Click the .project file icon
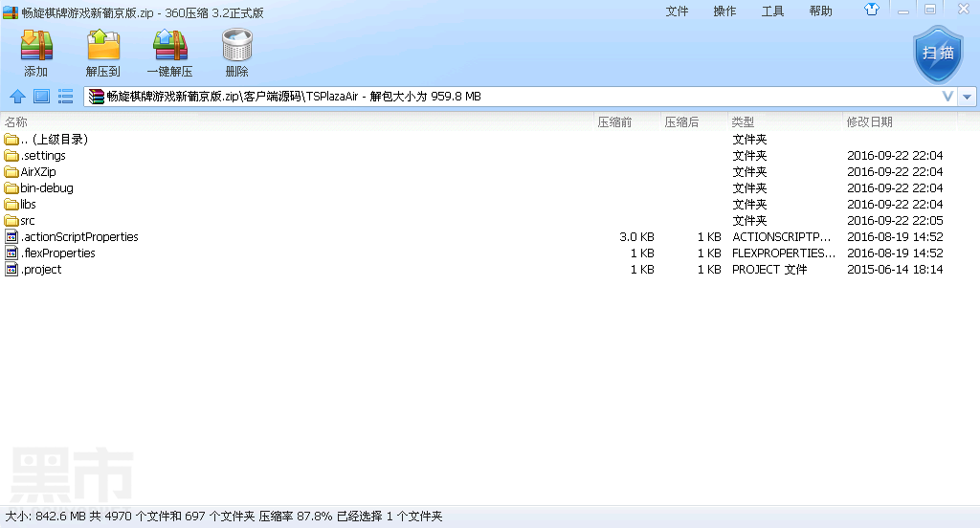The width and height of the screenshot is (980, 528). 11,270
